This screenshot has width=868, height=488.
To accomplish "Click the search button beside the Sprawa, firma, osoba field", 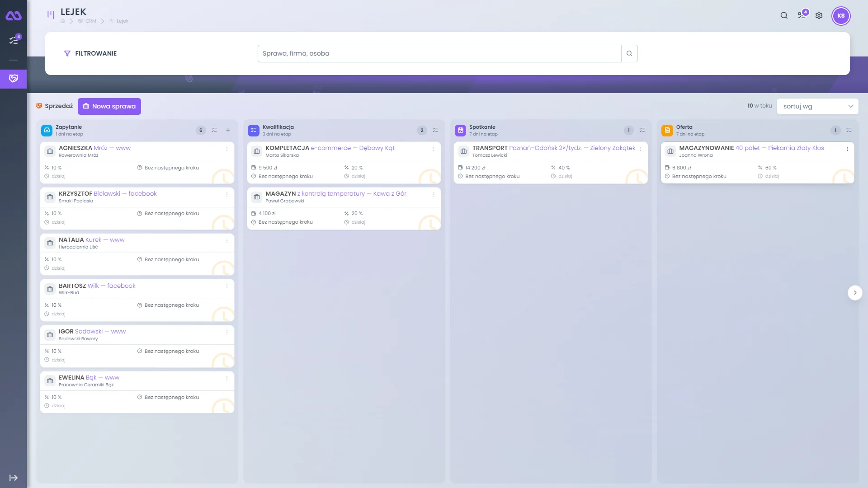I will point(629,53).
